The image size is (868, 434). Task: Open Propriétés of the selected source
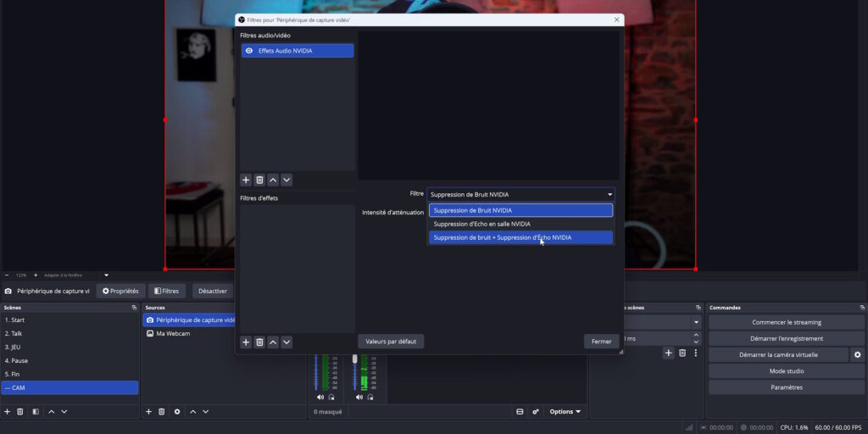120,291
